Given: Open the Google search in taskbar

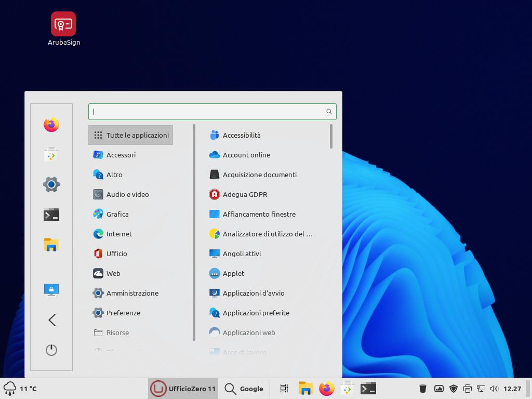Looking at the screenshot, I should (244, 389).
